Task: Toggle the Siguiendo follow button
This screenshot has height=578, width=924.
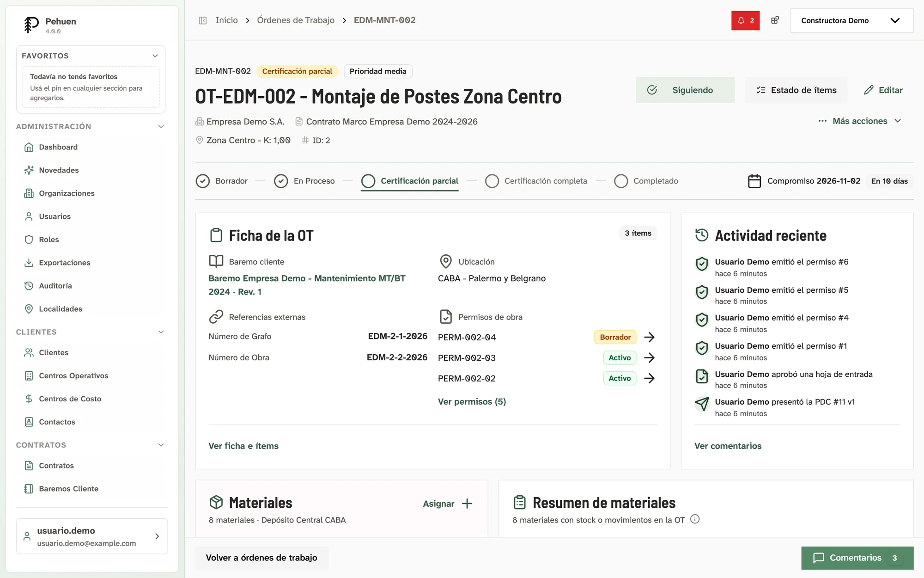Action: [x=685, y=90]
